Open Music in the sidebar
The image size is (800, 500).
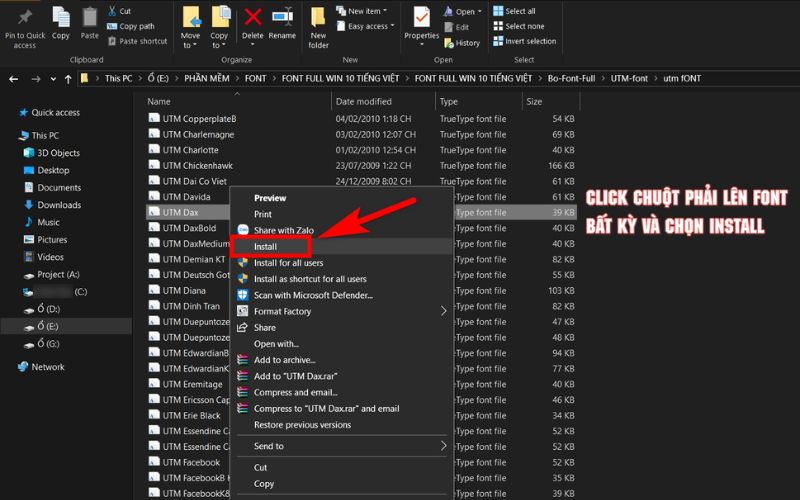point(42,222)
